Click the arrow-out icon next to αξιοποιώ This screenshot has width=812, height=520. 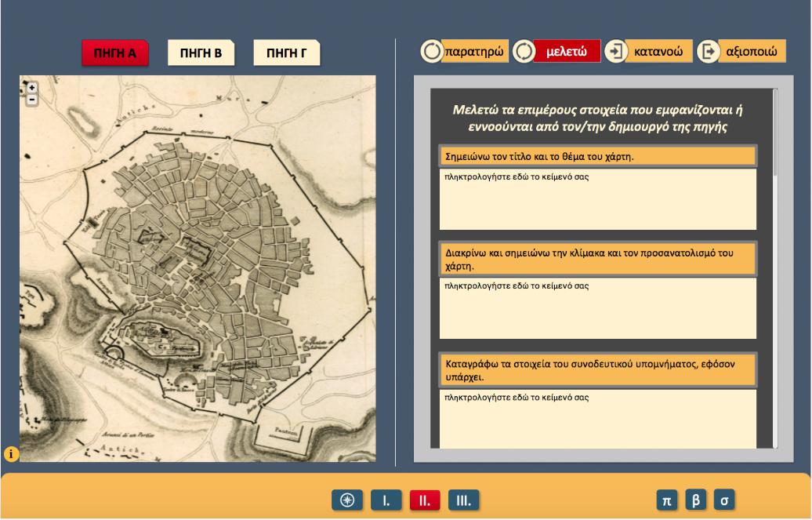point(708,51)
